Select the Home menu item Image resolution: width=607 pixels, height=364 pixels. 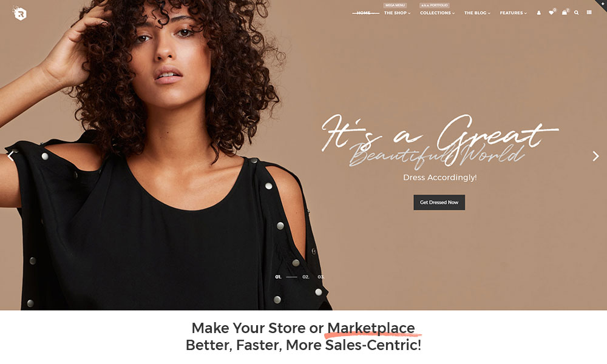tap(364, 13)
